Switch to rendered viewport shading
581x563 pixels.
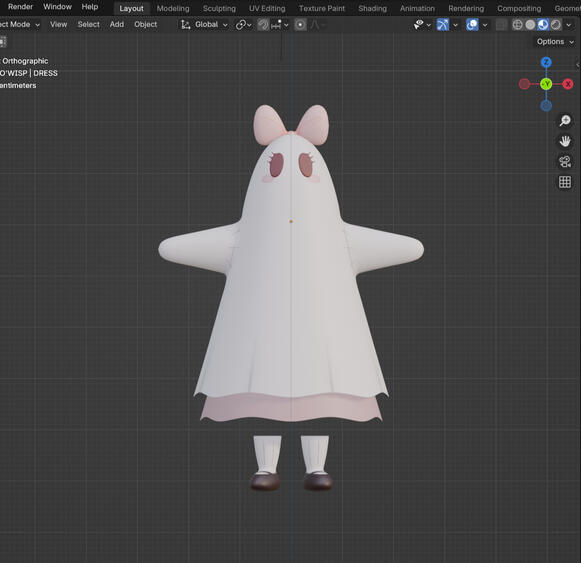click(556, 25)
